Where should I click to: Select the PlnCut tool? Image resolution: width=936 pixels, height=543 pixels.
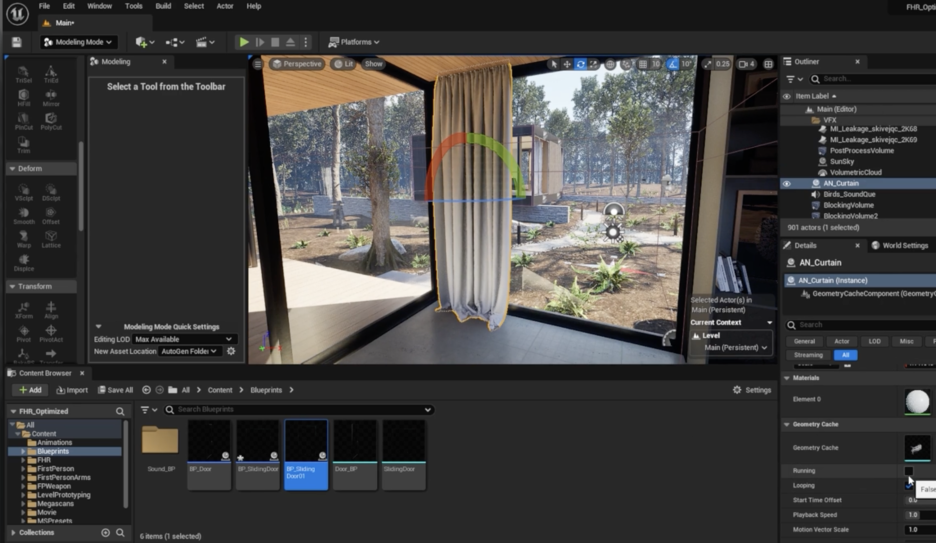point(23,121)
